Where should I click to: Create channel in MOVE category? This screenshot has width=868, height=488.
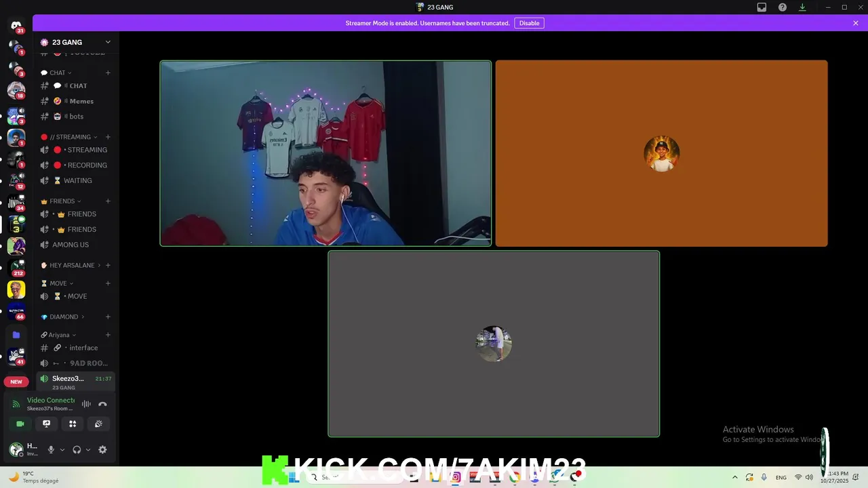click(108, 283)
